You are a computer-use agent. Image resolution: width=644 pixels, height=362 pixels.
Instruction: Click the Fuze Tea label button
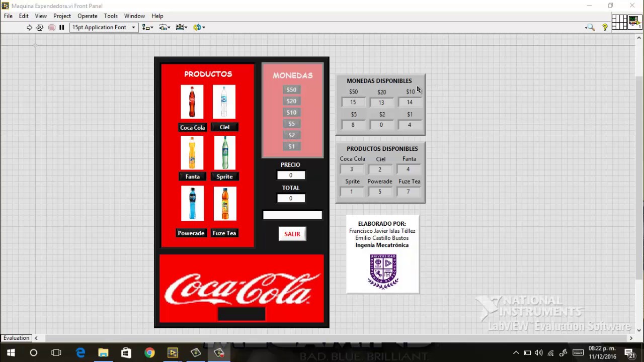point(224,233)
